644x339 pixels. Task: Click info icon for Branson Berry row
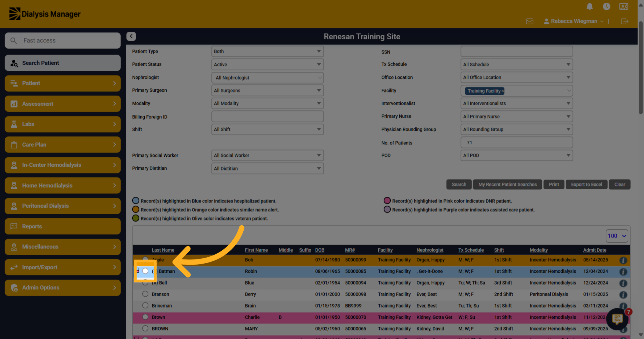[623, 295]
